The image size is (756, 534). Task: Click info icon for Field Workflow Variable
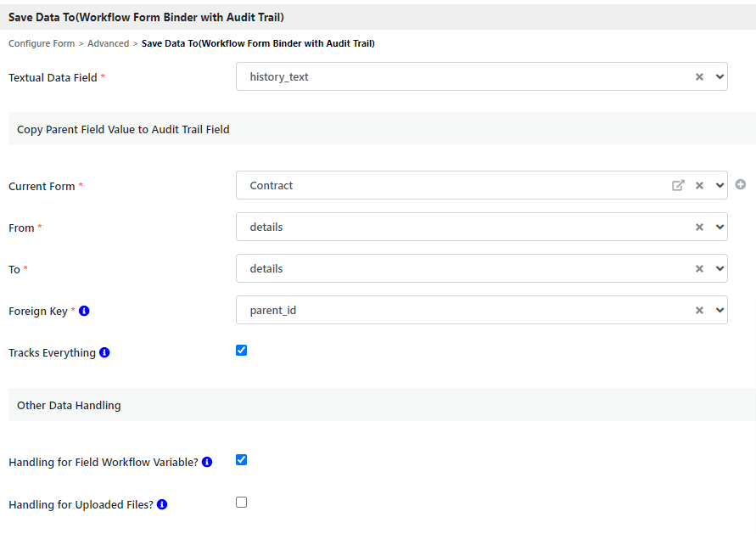[207, 463]
